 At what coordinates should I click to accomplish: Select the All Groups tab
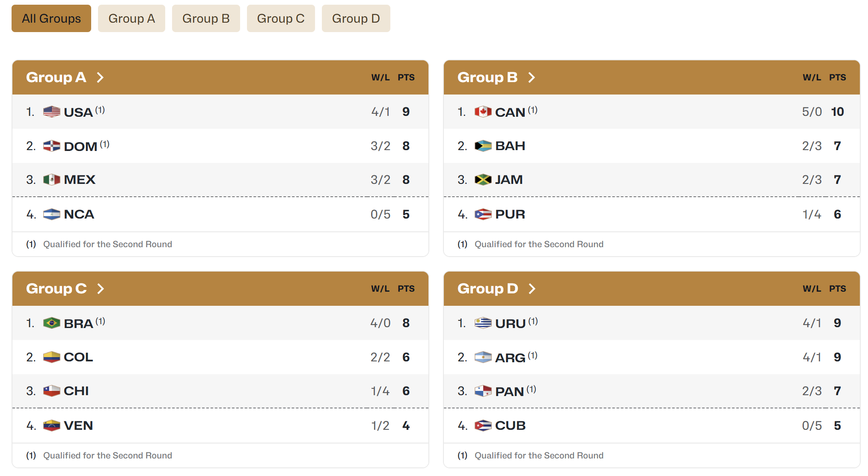click(51, 18)
